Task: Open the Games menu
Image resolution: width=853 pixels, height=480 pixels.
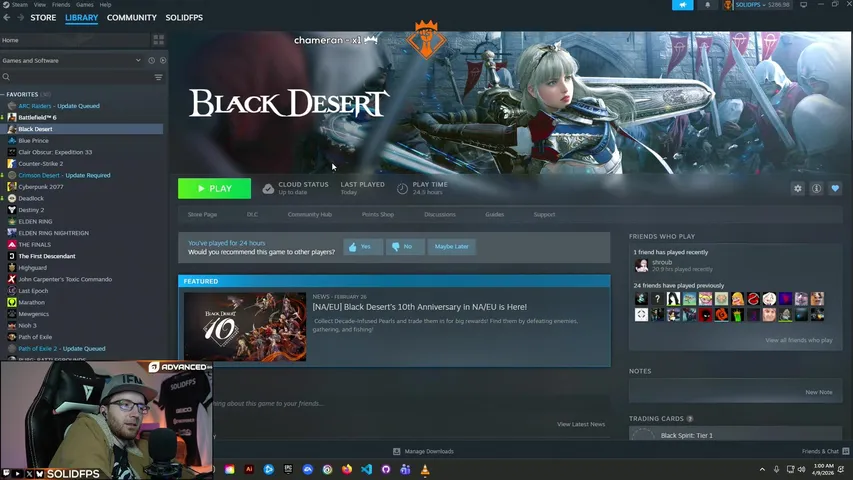Action: [84, 4]
